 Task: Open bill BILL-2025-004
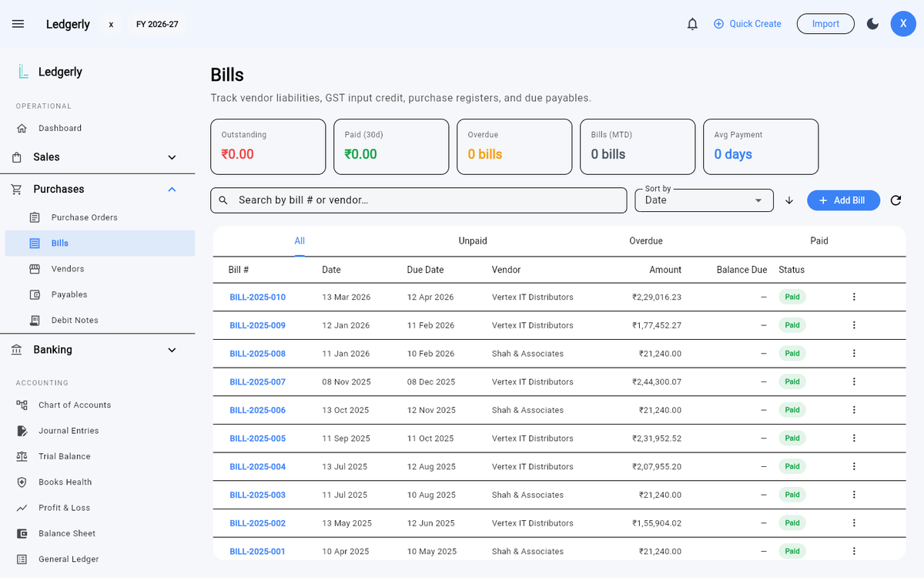(258, 467)
